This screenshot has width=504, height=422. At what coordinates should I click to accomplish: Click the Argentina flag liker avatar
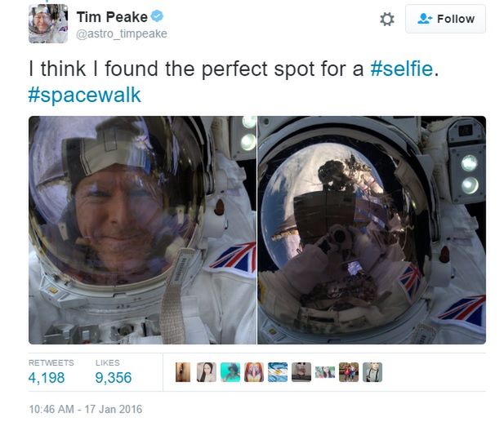pos(278,372)
